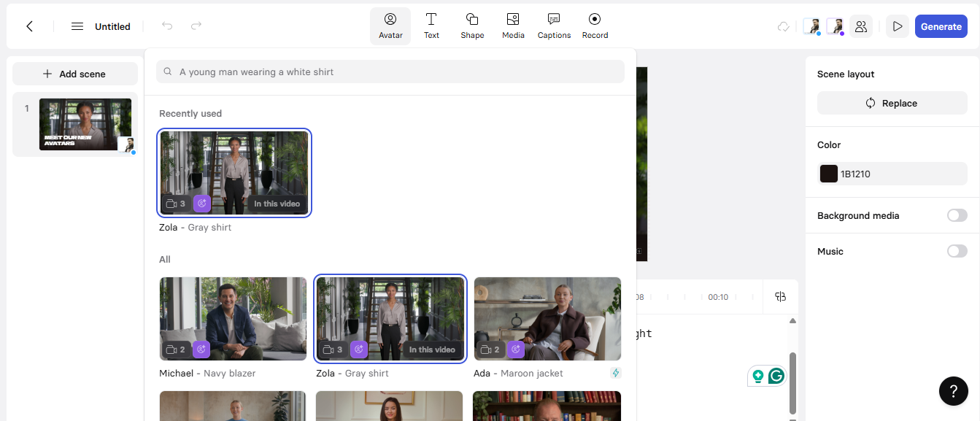Screen dimensions: 980x421
Task: Click camera count badge on All-section Zola card
Action: click(333, 349)
